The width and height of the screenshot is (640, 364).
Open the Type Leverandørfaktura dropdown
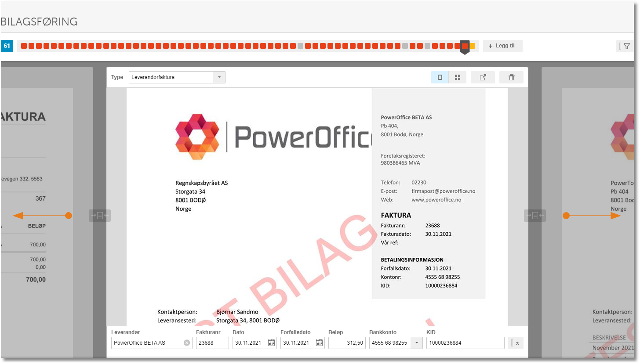177,77
